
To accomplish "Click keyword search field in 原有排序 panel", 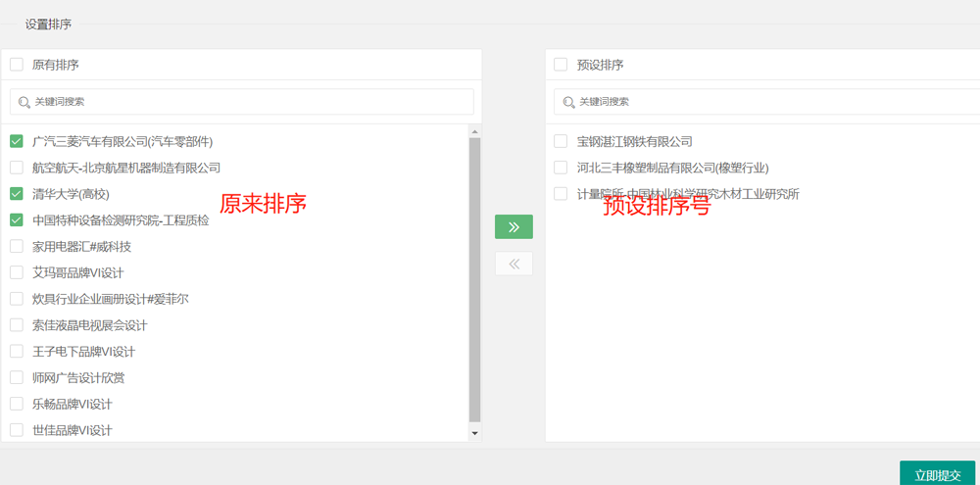I will 242,102.
